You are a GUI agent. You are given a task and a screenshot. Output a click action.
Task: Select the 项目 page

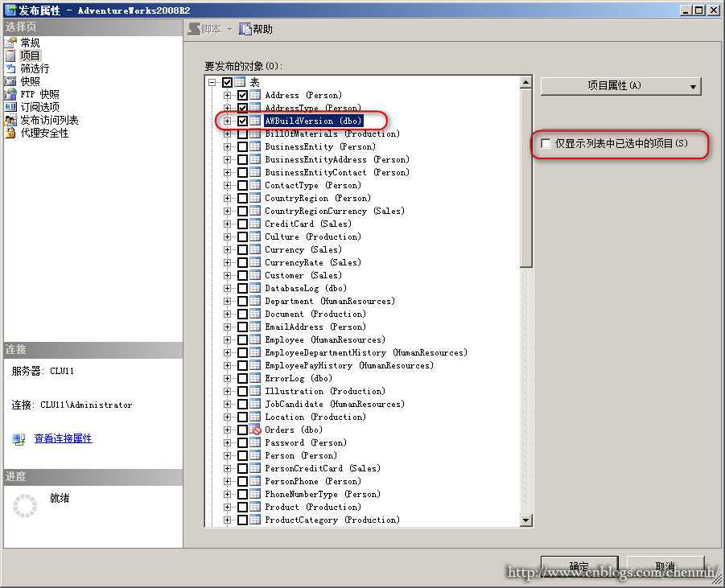30,56
